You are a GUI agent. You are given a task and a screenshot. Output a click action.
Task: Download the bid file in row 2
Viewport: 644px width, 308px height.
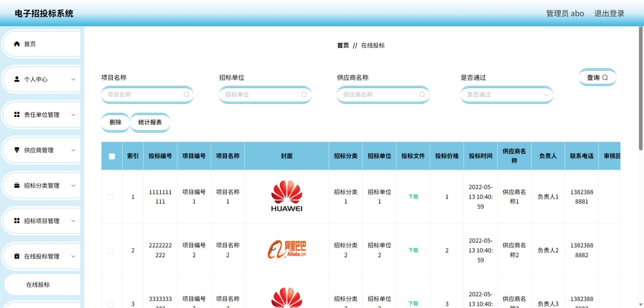[413, 250]
